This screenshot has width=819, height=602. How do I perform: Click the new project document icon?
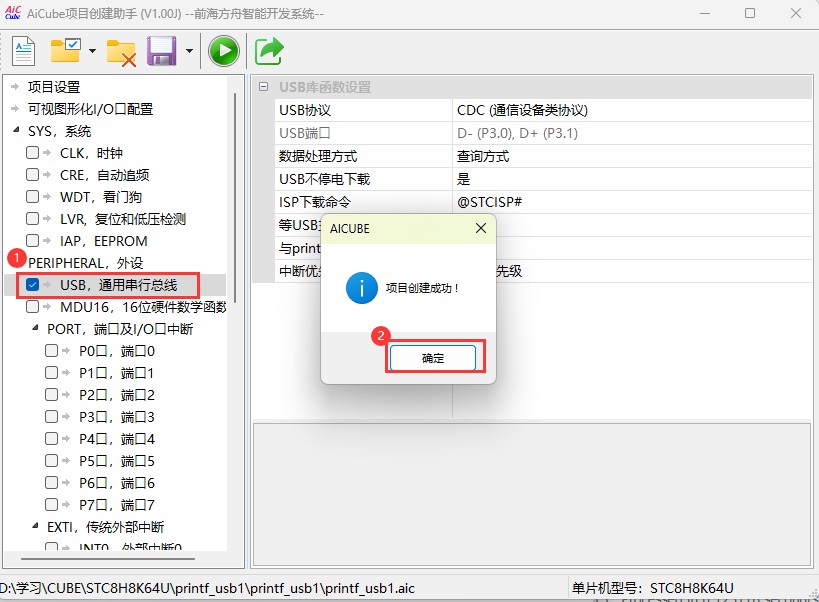coord(23,51)
